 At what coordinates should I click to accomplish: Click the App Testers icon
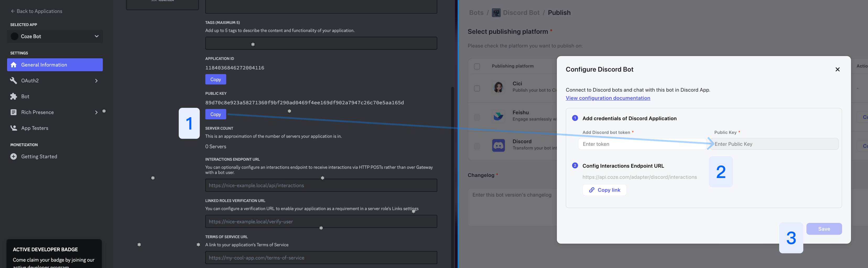pos(13,128)
